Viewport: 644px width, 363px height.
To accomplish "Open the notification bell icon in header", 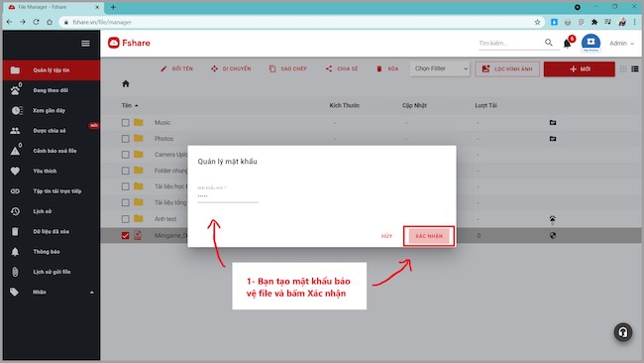I will (x=567, y=44).
